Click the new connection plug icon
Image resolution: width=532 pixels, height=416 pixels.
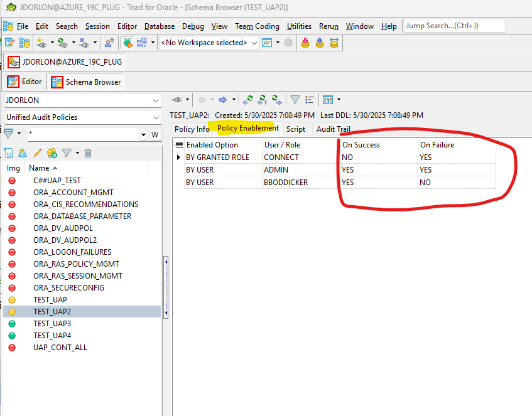click(x=41, y=43)
